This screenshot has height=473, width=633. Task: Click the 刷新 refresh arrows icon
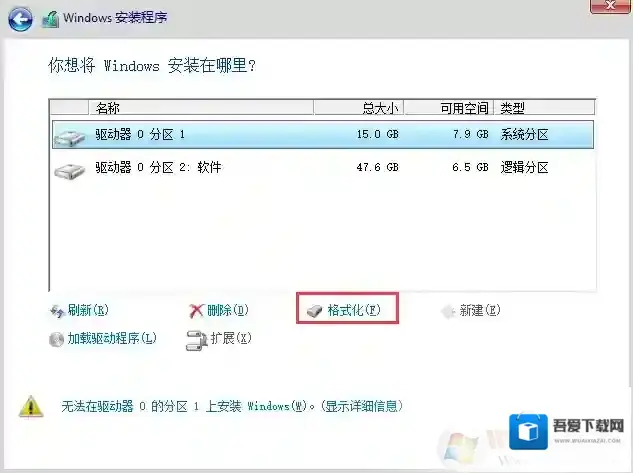(x=56, y=311)
